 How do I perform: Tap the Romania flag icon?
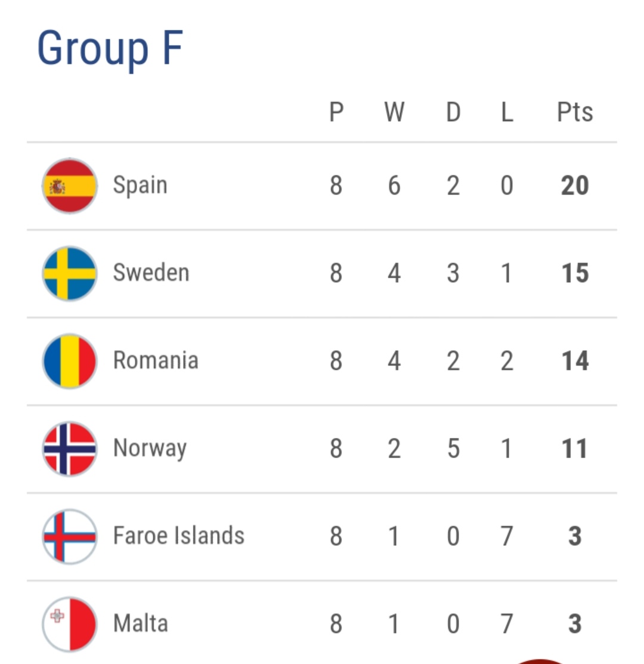pos(70,362)
